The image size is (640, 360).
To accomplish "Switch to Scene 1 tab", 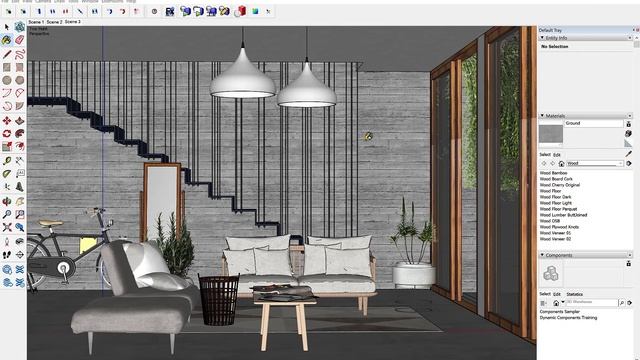I will coord(36,22).
